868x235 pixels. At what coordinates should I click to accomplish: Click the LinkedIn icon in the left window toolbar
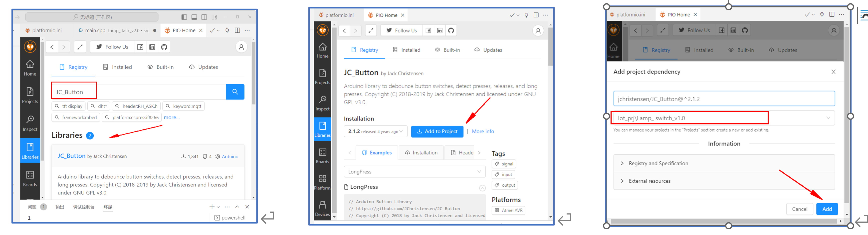pyautogui.click(x=152, y=47)
